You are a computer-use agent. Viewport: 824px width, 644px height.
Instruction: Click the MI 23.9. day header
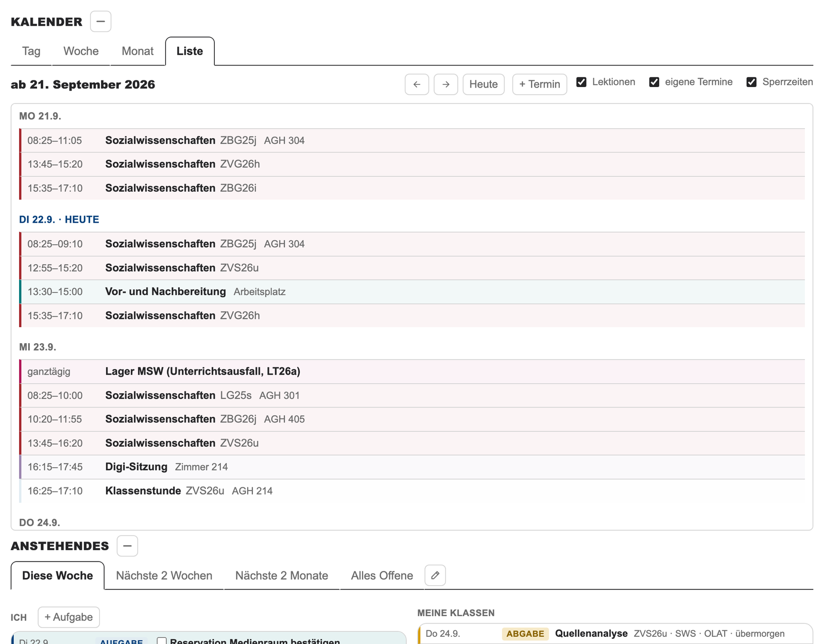(x=38, y=347)
